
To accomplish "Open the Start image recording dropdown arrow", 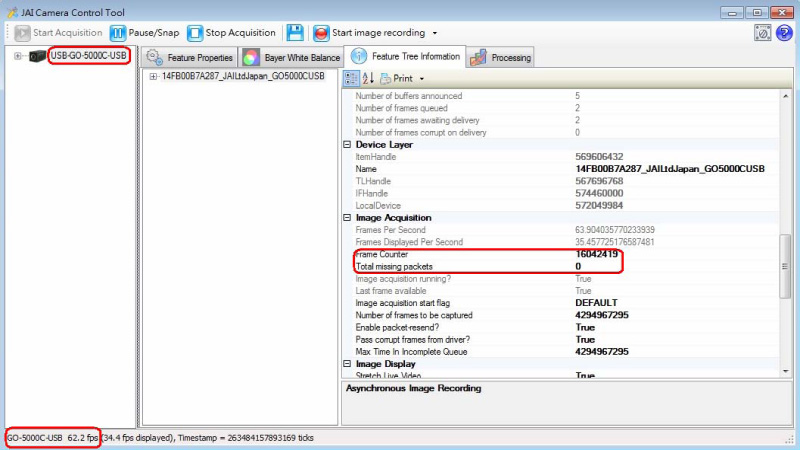I will tap(435, 34).
